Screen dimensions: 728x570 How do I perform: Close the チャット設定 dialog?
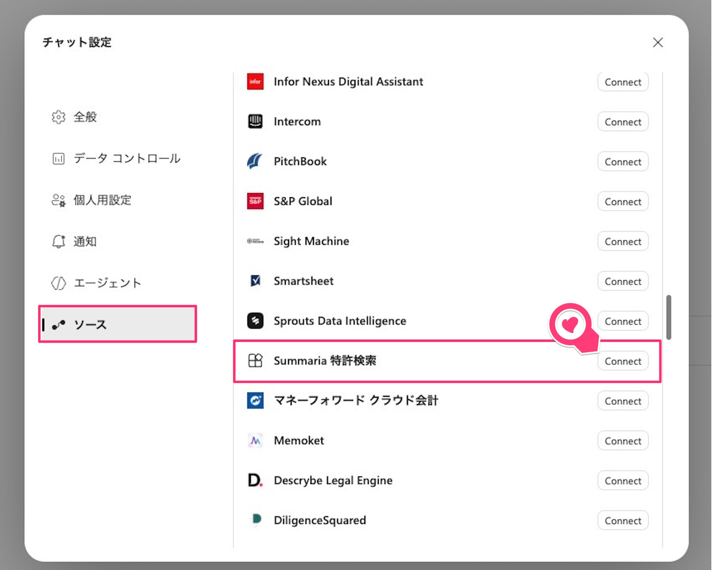click(658, 42)
